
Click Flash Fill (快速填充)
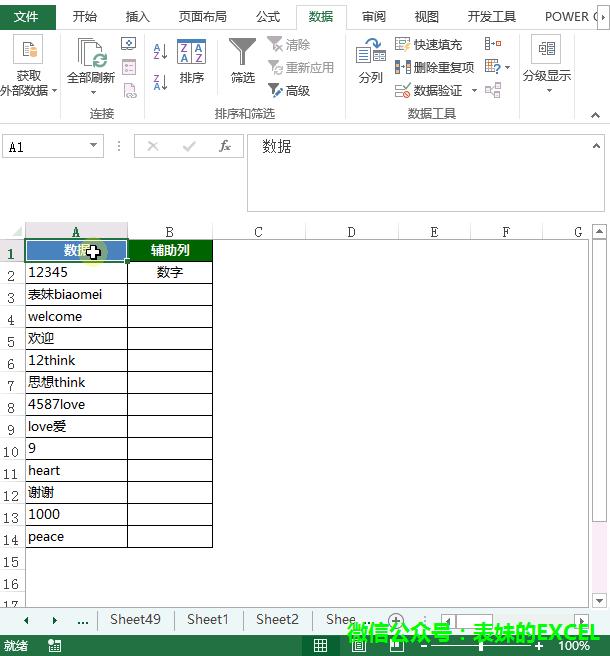428,44
